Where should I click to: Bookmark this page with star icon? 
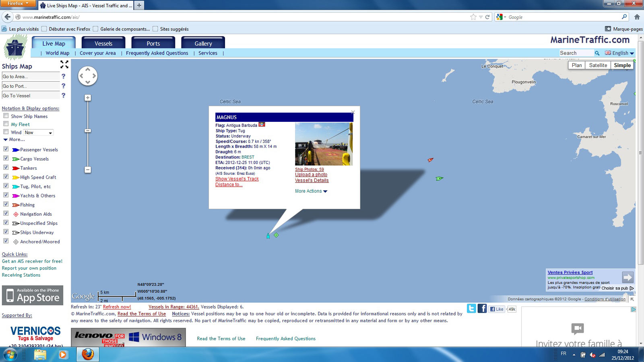[473, 17]
